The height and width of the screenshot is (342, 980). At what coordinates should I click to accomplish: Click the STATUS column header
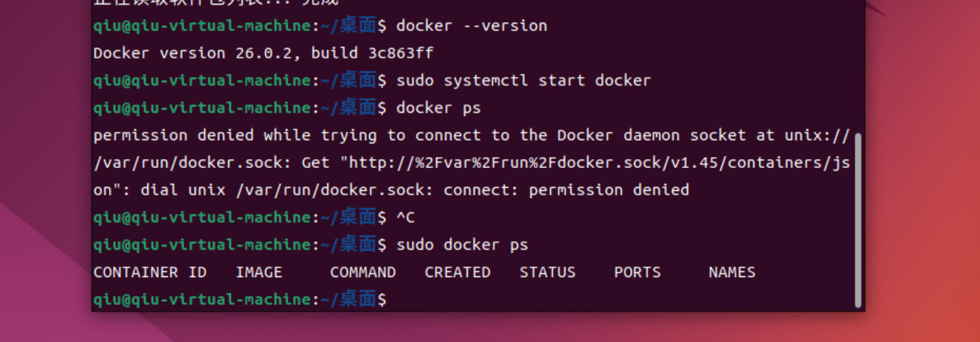(547, 272)
